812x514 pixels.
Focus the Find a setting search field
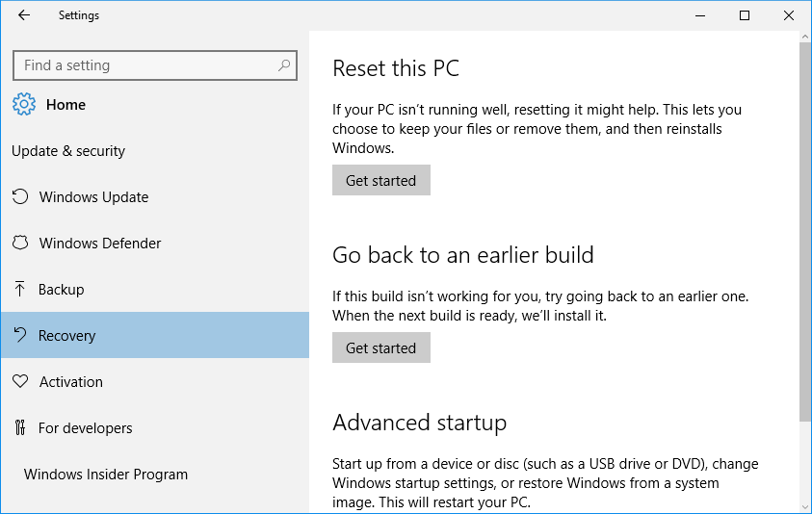tap(144, 65)
